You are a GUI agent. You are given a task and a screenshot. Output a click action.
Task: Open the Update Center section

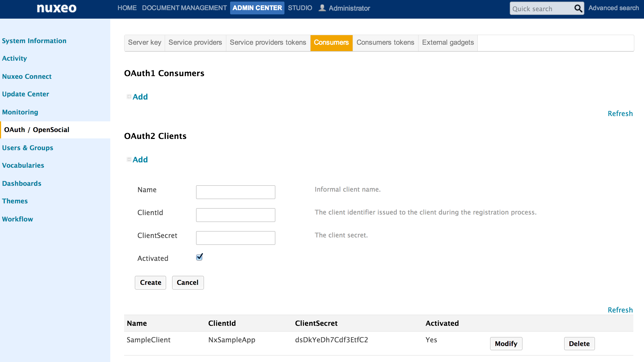(x=26, y=94)
